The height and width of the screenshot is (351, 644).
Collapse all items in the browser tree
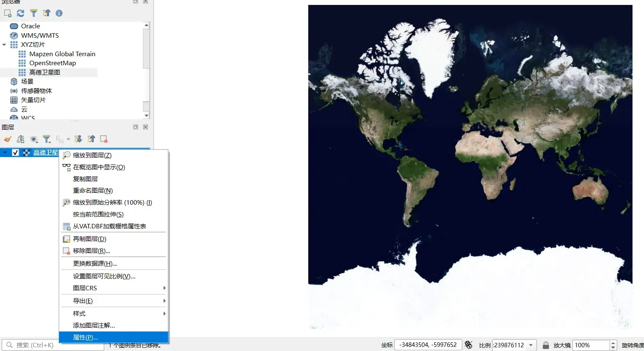(x=47, y=13)
